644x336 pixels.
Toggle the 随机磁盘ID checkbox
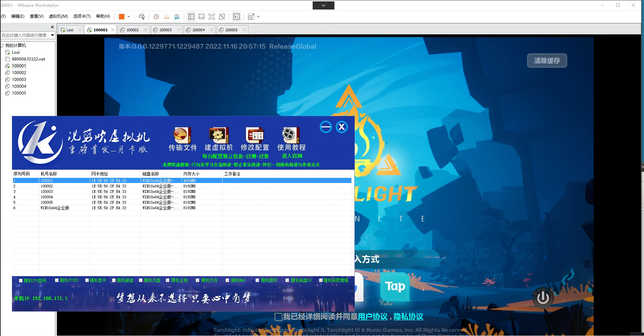(x=287, y=281)
